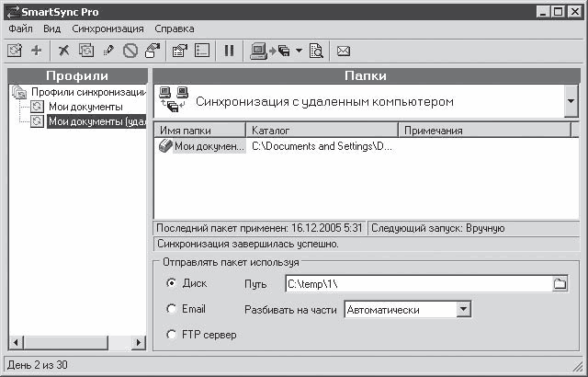Click Последний пакет применен status text
Screen dimensions: 588x377
pos(259,228)
